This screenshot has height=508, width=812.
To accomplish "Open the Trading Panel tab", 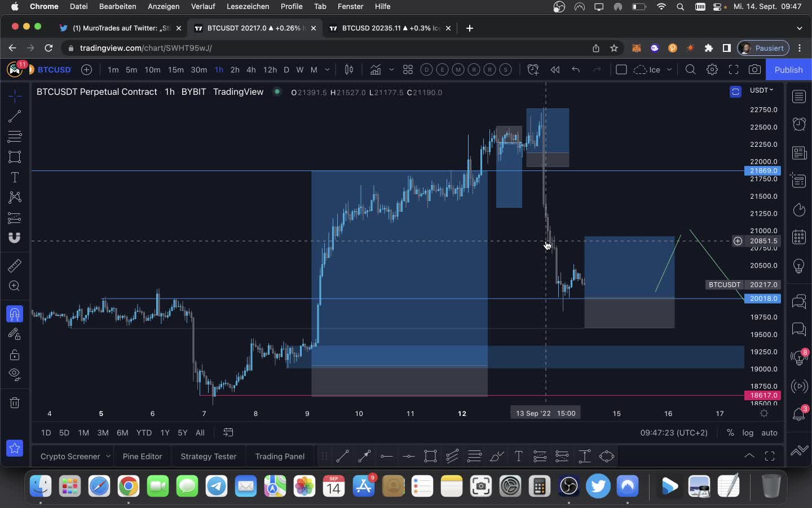I will [x=280, y=456].
